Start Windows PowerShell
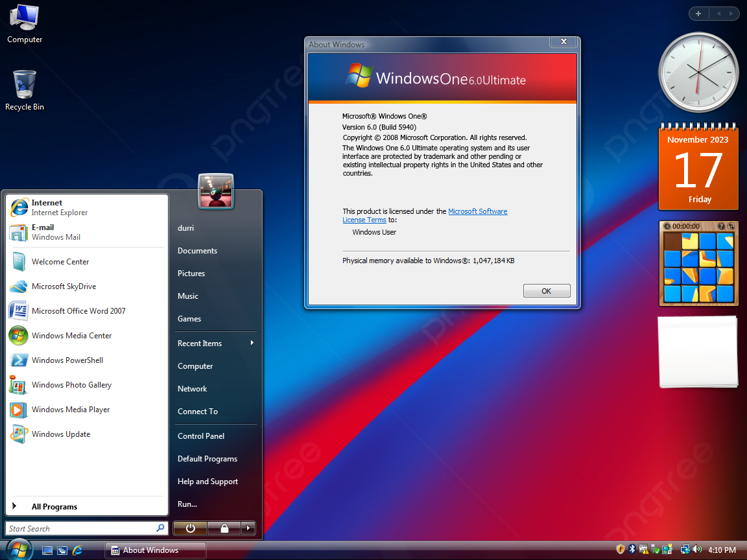 88,360
